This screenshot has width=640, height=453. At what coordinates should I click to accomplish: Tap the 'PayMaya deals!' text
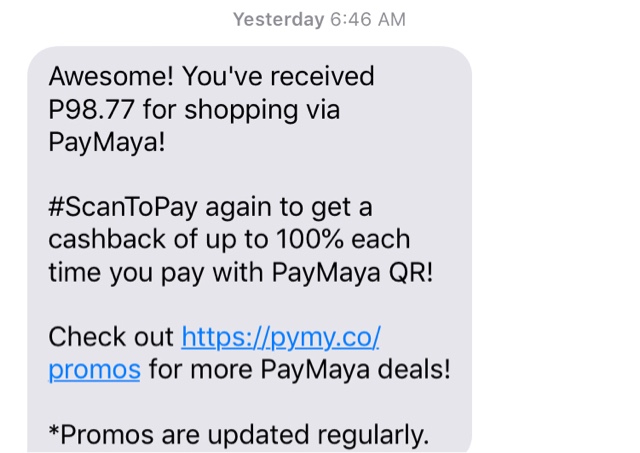356,370
